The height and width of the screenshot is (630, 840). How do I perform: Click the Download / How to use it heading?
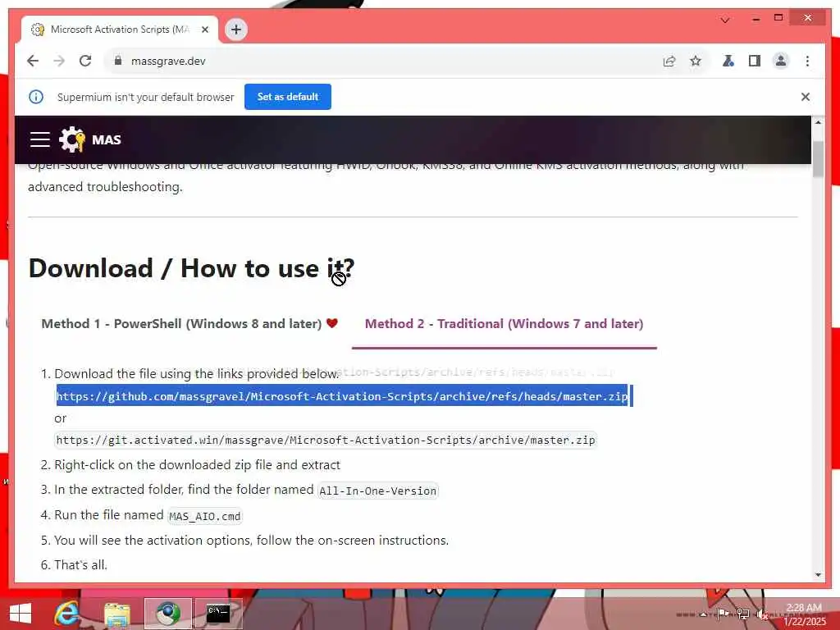click(x=191, y=268)
